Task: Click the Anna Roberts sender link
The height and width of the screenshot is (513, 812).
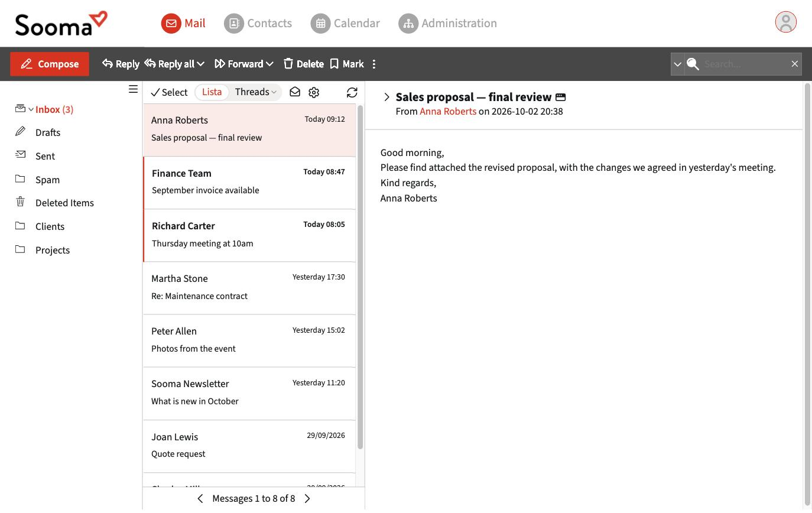Action: point(448,111)
